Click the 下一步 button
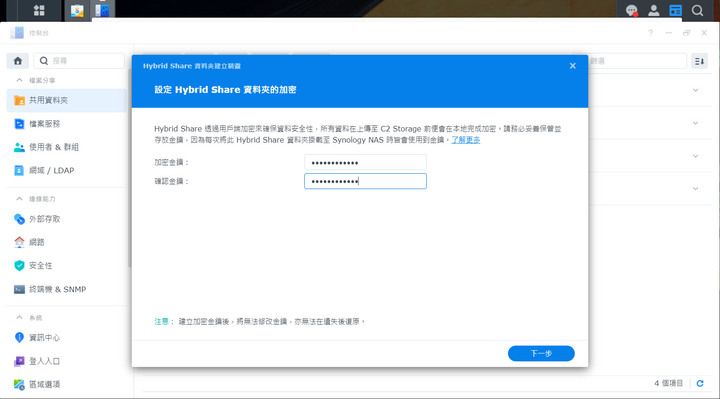The width and height of the screenshot is (720, 399). [541, 354]
